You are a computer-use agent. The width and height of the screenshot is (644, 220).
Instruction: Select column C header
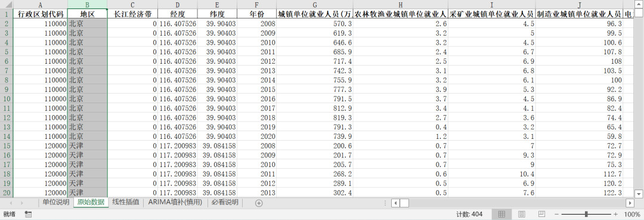132,5
